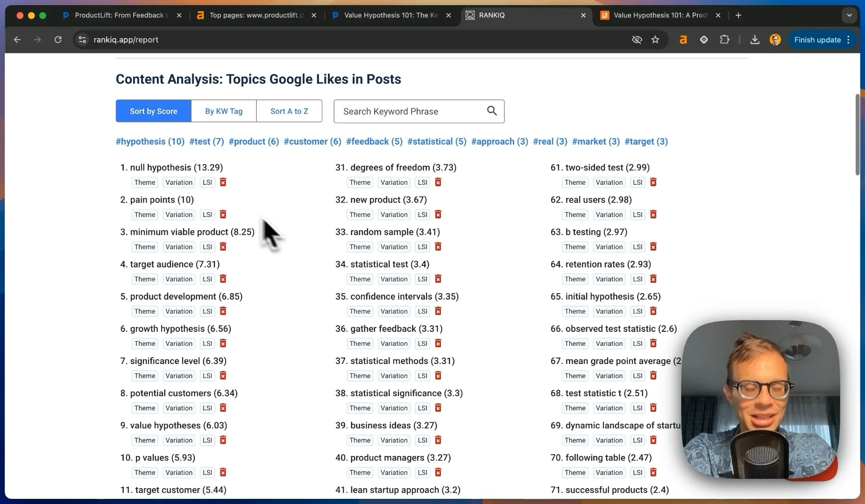
Task: Switch to the 'ProductLift: From Feedback' tab
Action: pos(122,15)
